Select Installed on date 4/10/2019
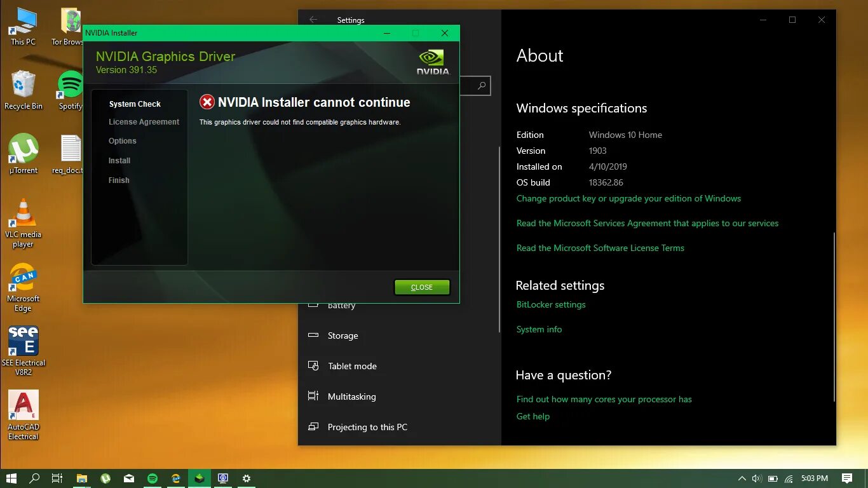This screenshot has height=488, width=868. click(607, 166)
